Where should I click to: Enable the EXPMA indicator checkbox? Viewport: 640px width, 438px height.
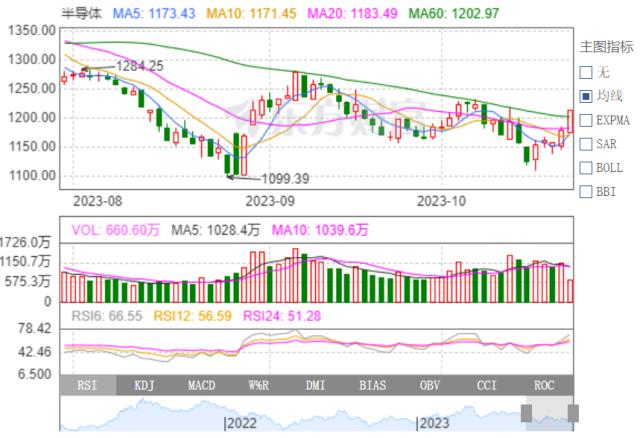tap(586, 120)
